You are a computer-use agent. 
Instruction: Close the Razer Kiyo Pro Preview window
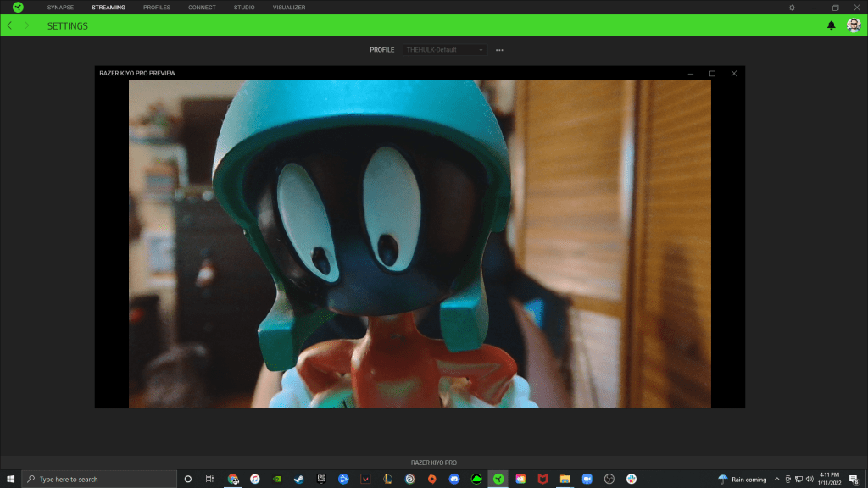pos(734,74)
